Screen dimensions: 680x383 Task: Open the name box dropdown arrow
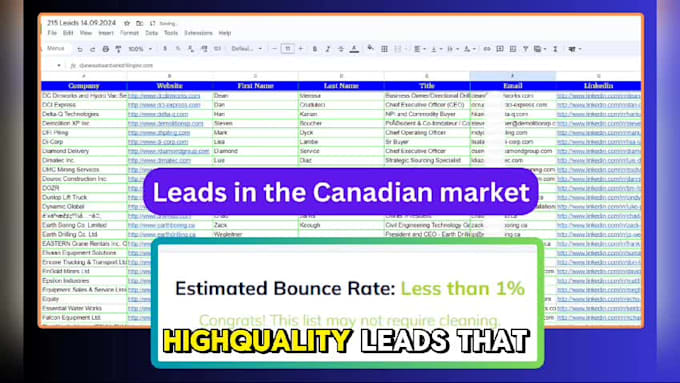tap(59, 65)
